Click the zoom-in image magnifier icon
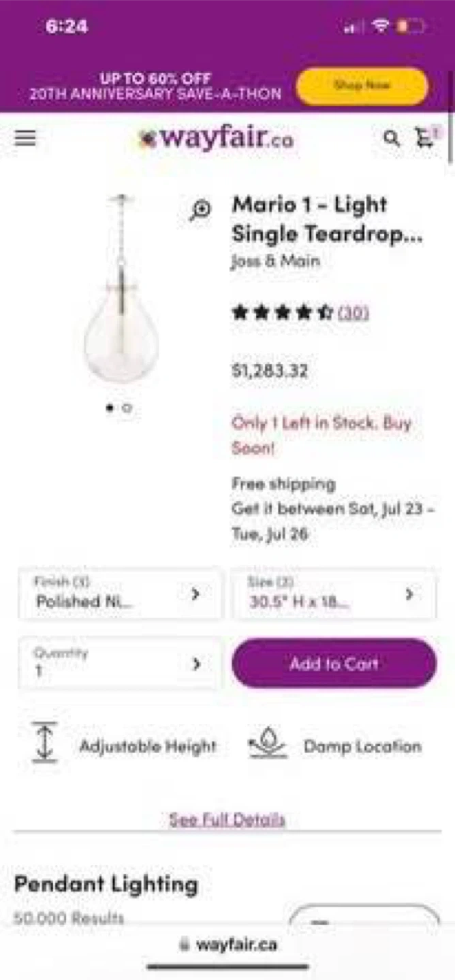 click(x=200, y=210)
